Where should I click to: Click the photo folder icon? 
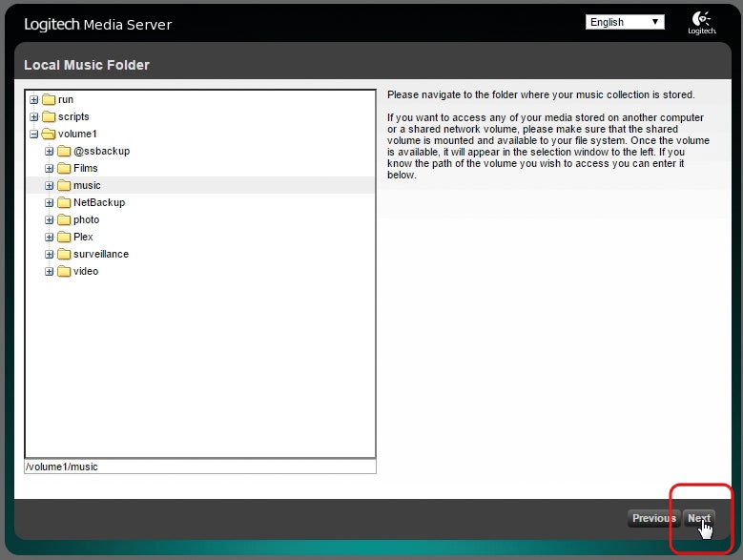click(64, 219)
